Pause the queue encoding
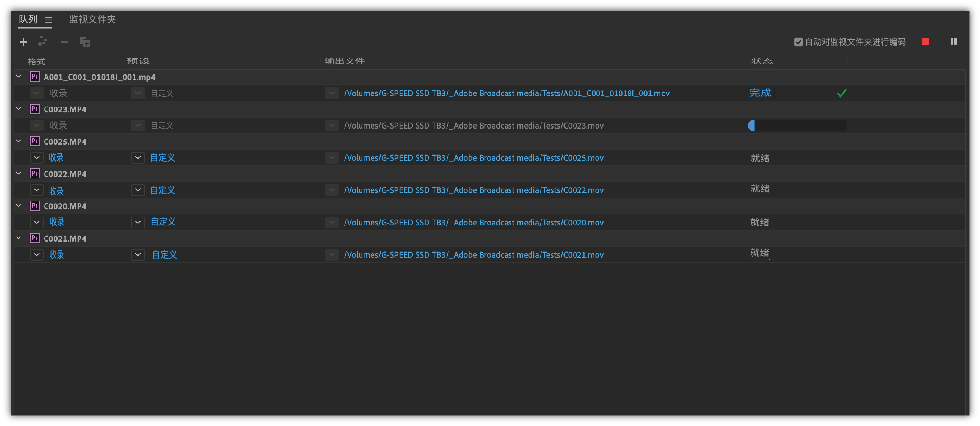The height and width of the screenshot is (426, 980). point(953,41)
